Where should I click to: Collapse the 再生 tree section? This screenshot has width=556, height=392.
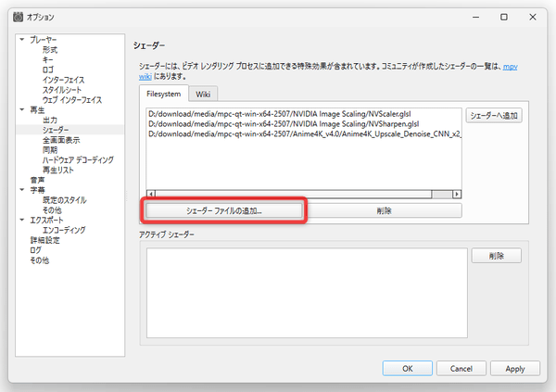click(22, 109)
